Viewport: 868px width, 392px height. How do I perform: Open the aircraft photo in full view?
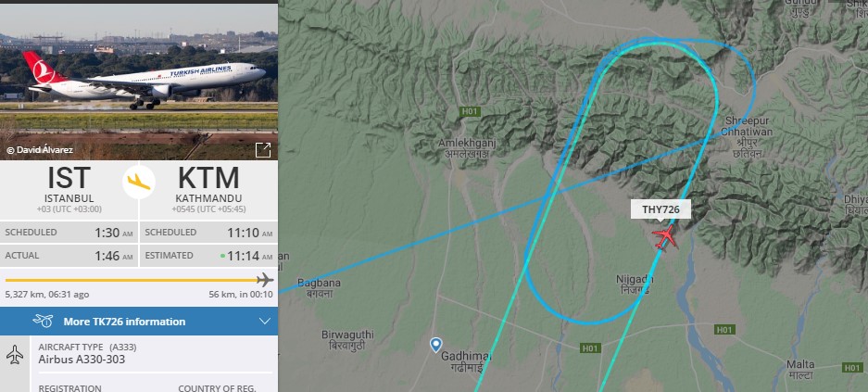click(x=263, y=150)
